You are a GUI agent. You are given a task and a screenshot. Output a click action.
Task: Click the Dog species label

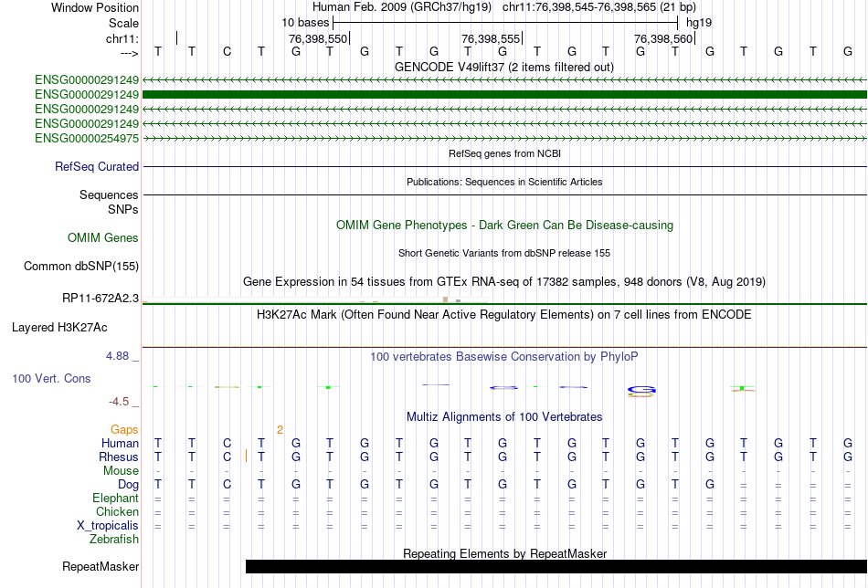[129, 485]
